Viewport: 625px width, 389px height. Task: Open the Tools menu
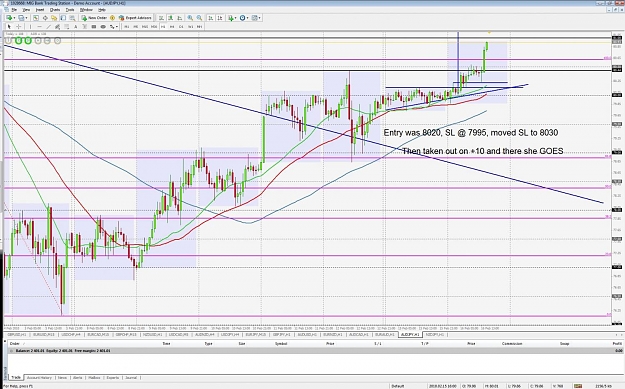pos(70,10)
